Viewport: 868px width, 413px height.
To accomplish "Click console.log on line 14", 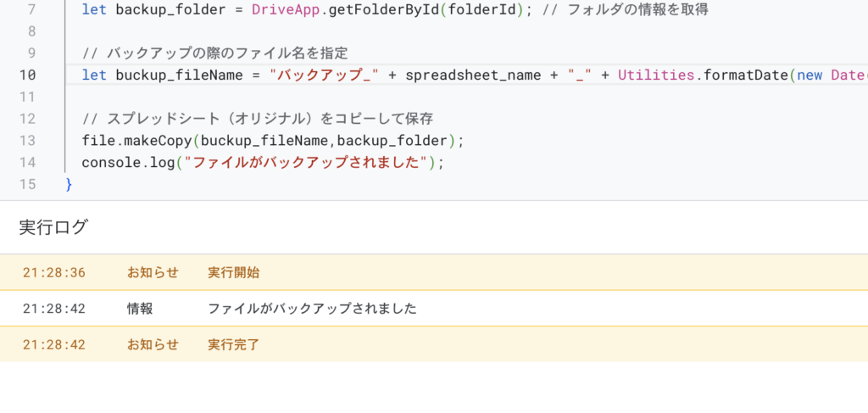I will coord(127,162).
